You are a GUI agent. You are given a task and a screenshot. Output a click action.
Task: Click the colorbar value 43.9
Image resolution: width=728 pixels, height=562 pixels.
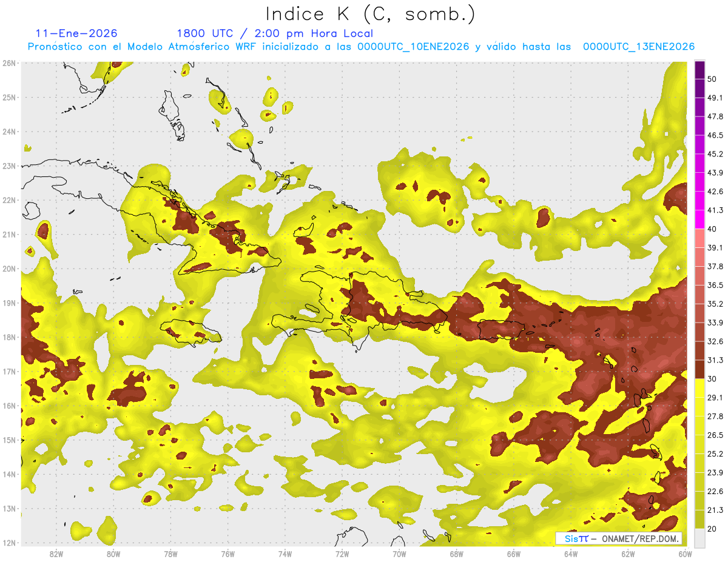tap(715, 173)
